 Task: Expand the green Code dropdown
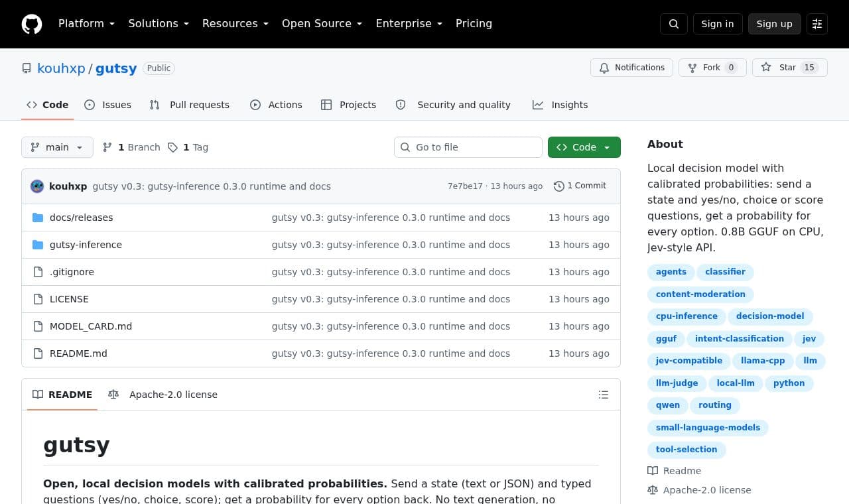(x=584, y=147)
